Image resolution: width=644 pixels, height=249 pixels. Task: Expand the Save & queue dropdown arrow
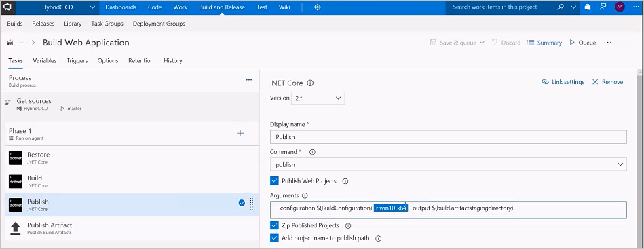[482, 43]
